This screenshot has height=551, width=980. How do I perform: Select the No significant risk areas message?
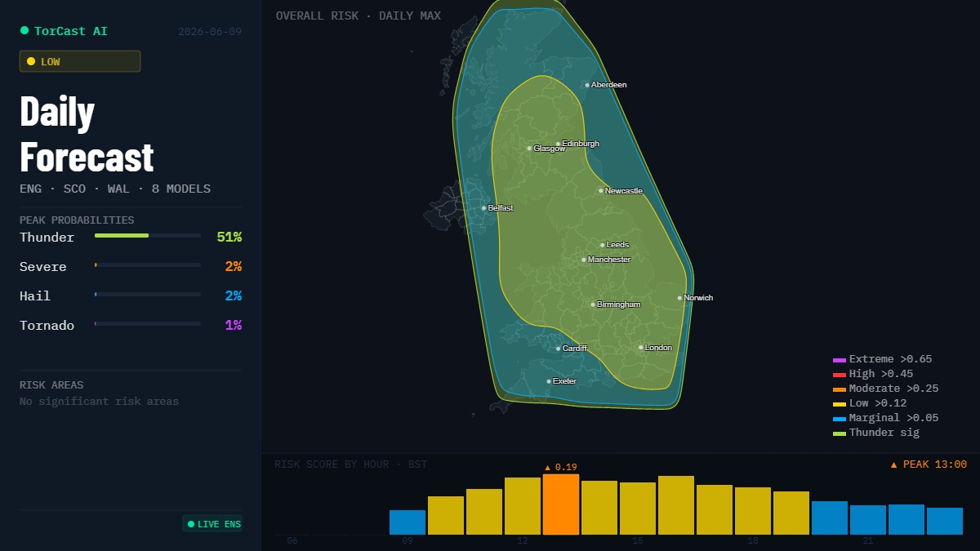click(99, 401)
